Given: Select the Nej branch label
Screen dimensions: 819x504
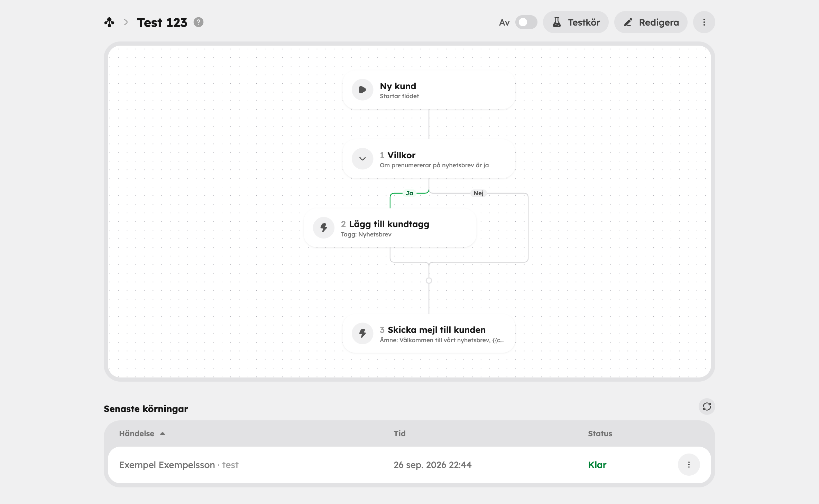Looking at the screenshot, I should tap(479, 193).
